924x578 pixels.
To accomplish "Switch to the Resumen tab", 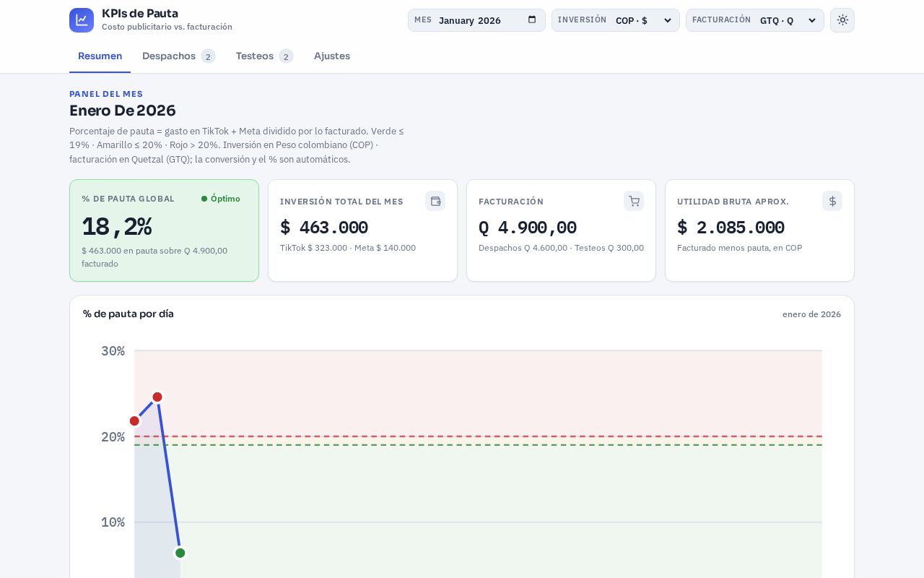I will tap(100, 56).
